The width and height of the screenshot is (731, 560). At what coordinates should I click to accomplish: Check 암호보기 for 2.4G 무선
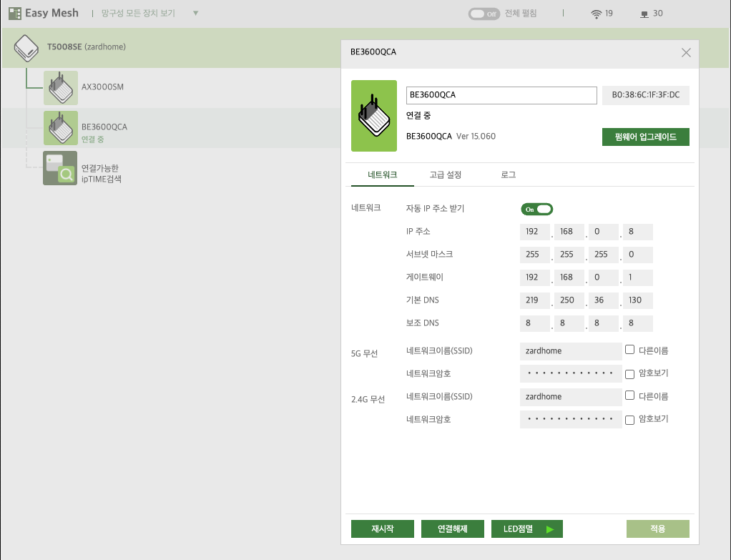630,420
